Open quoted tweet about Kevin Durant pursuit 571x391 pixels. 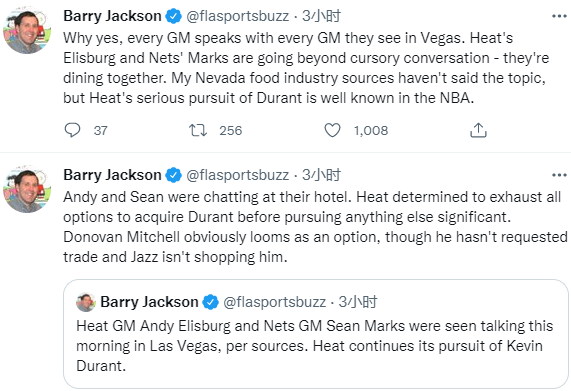point(316,334)
